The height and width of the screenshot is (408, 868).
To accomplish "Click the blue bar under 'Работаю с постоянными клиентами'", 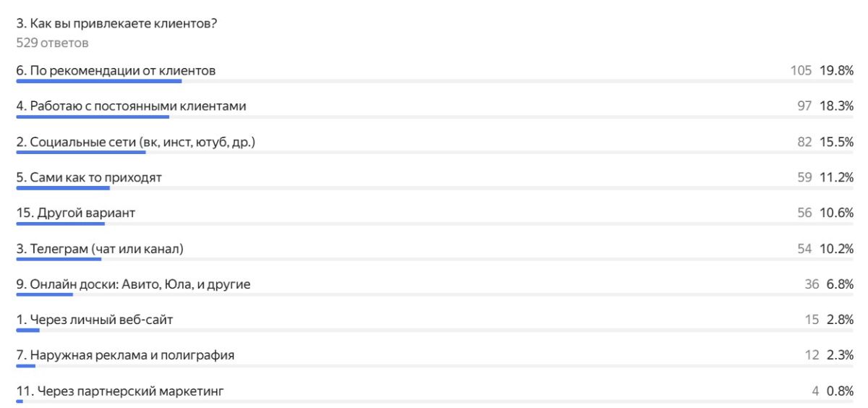I will (93, 116).
